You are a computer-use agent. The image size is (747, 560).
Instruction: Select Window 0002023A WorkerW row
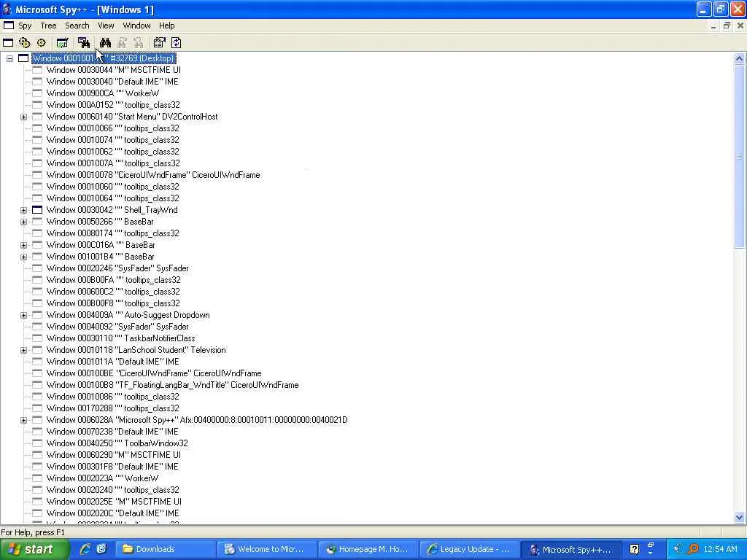(x=102, y=478)
